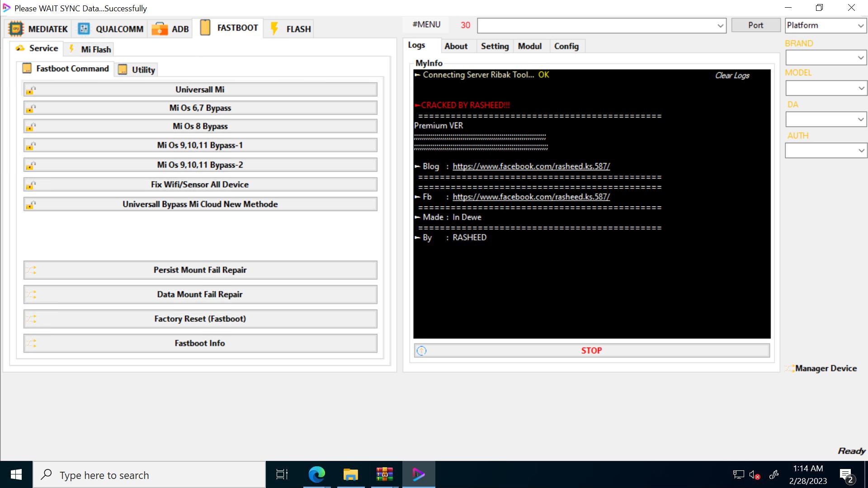This screenshot has height=488, width=868.
Task: Open the Utility tab
Action: pyautogui.click(x=137, y=70)
